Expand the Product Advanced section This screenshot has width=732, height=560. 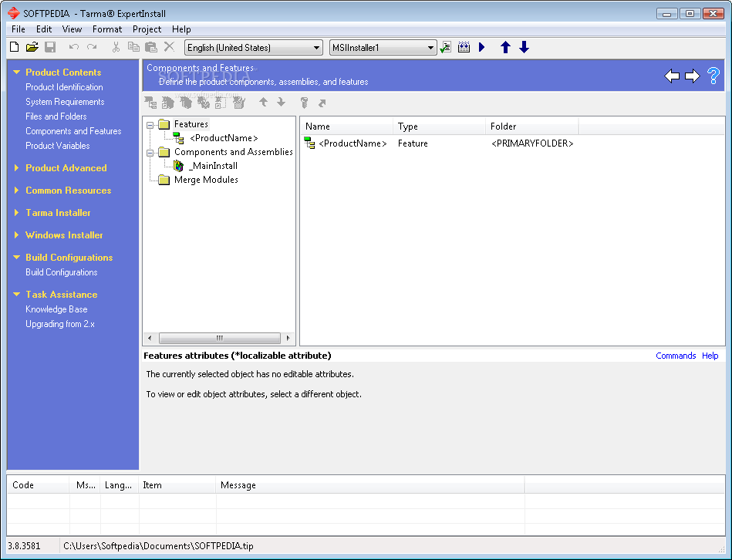click(17, 168)
